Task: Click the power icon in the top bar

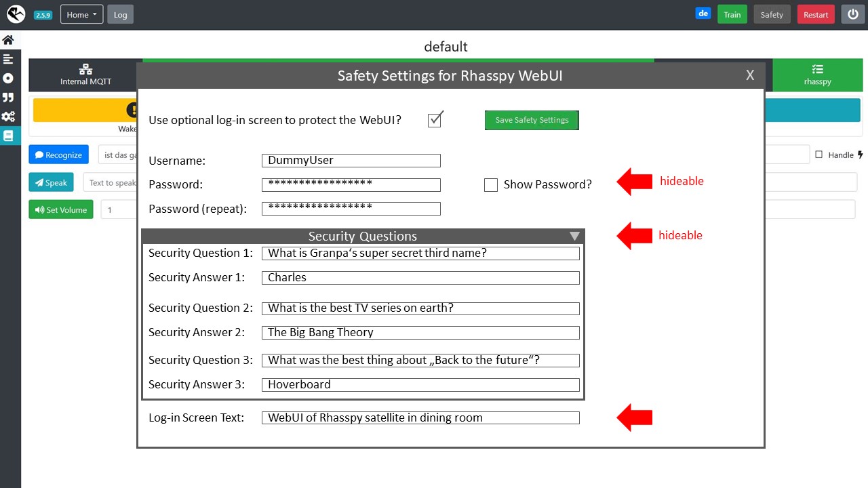Action: point(852,14)
